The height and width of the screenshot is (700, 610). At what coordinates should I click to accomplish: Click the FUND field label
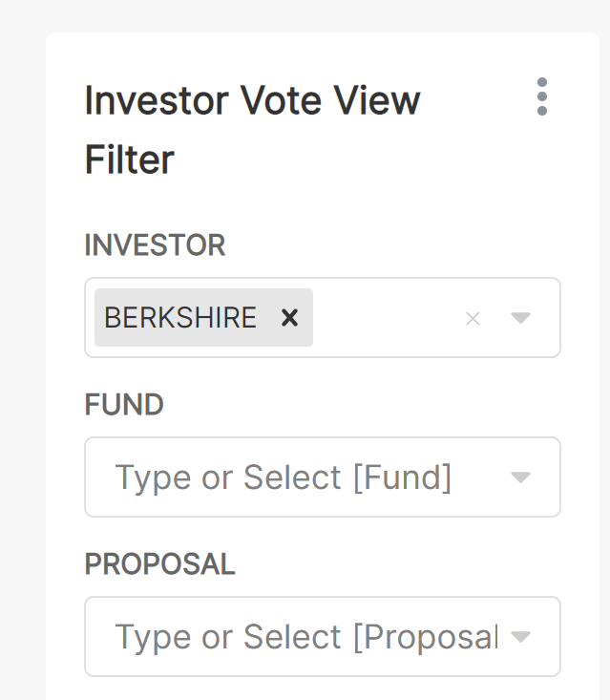[124, 405]
